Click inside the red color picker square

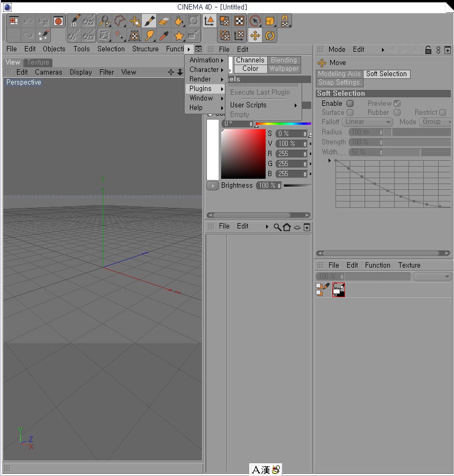click(x=243, y=154)
